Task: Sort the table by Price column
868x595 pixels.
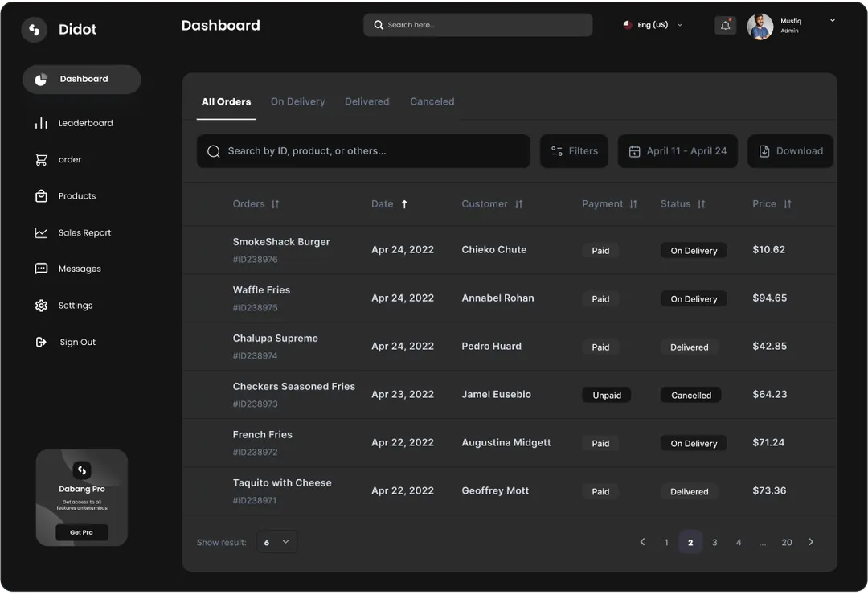Action: pyautogui.click(x=787, y=204)
